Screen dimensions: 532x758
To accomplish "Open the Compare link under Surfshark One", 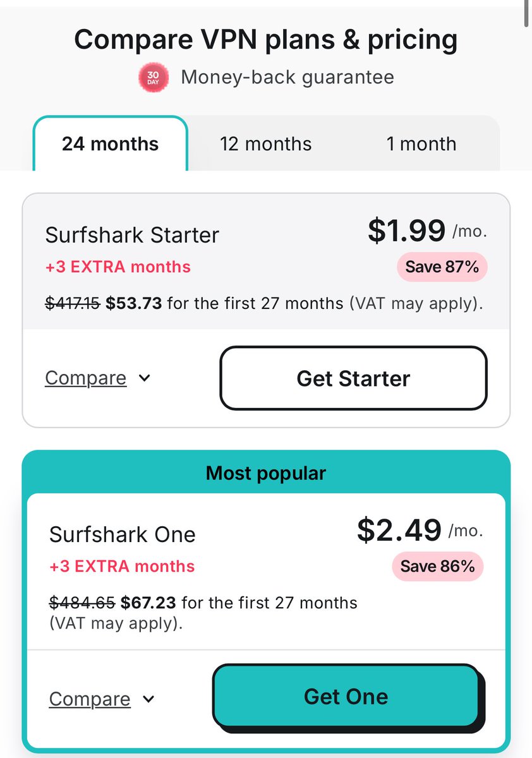I will click(x=90, y=699).
